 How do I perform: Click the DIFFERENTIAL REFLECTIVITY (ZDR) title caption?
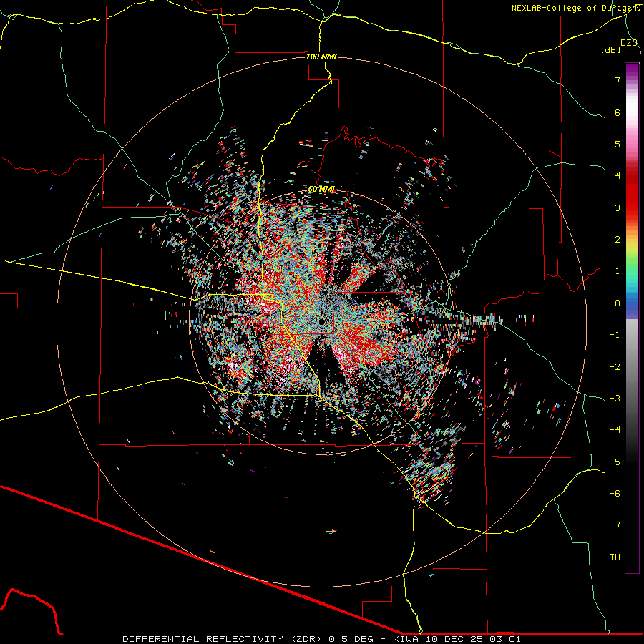(223, 639)
